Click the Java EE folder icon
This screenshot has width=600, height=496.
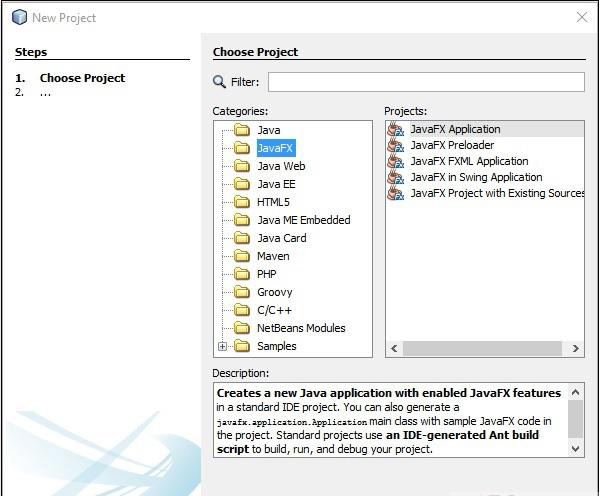[x=242, y=184]
